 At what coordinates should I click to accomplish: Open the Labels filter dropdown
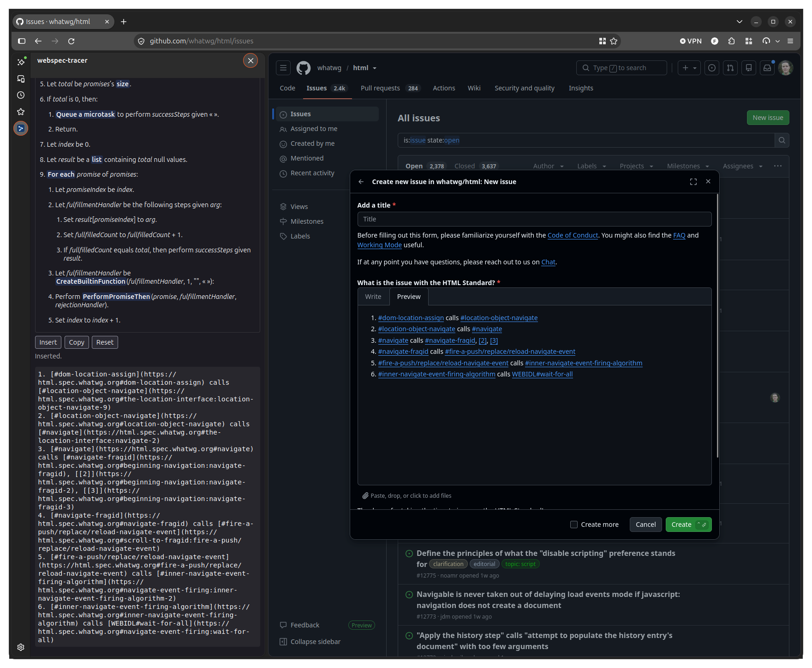point(592,166)
